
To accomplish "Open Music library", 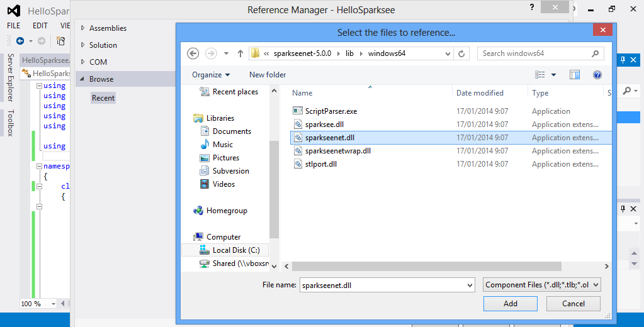I will (x=223, y=145).
